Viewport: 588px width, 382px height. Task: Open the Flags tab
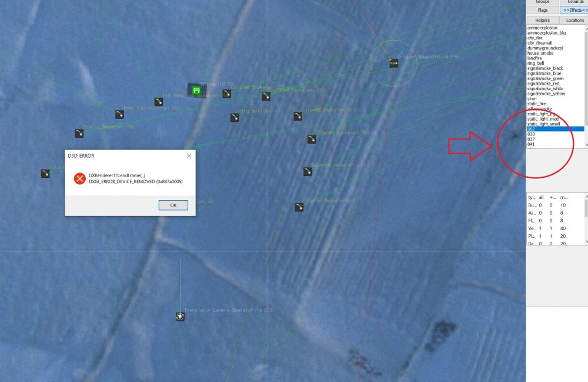coord(543,10)
